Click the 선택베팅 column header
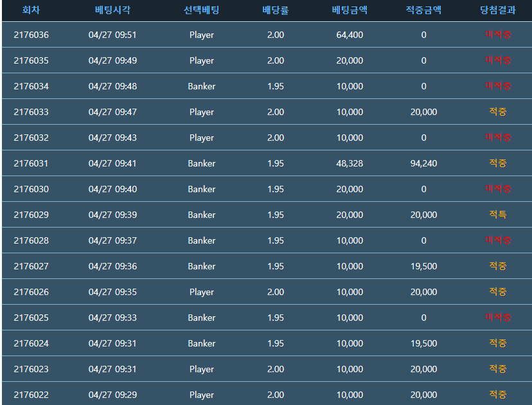 (x=201, y=10)
